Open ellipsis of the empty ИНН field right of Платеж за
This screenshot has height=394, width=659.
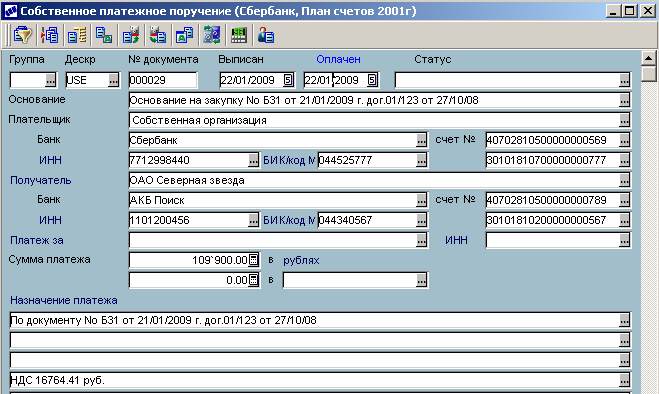(x=625, y=240)
